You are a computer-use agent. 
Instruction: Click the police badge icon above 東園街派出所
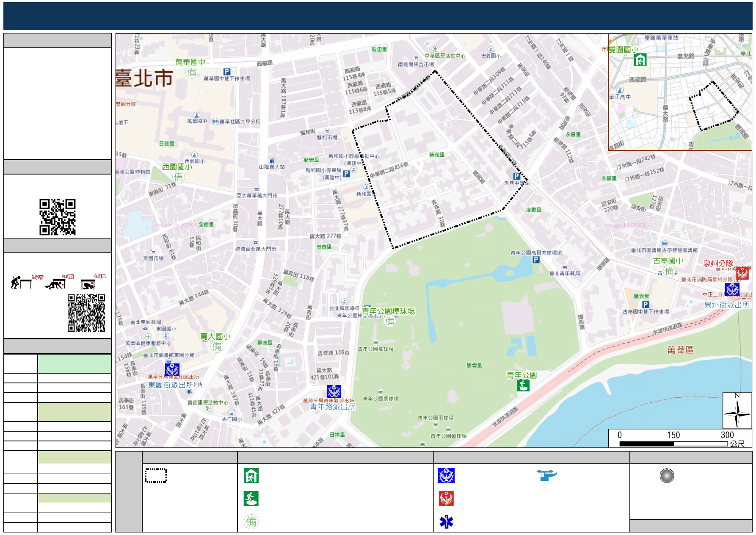pyautogui.click(x=172, y=370)
